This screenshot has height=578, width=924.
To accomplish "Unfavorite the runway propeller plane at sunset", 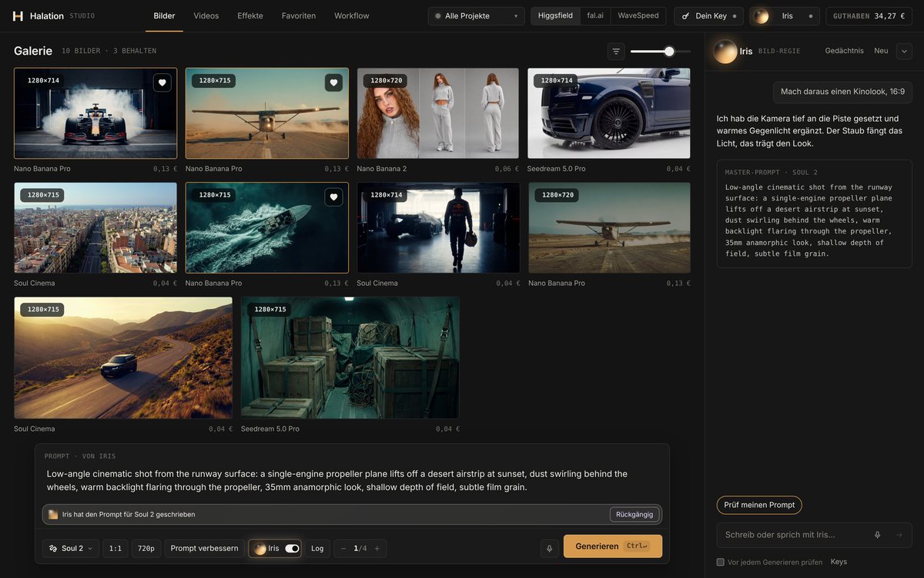I will click(x=333, y=82).
